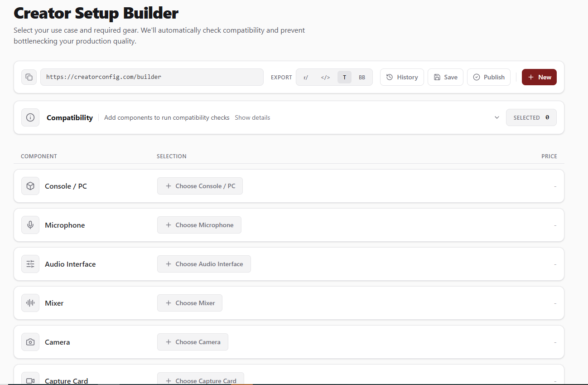
Task: Click the Compatibility label
Action: (x=70, y=117)
